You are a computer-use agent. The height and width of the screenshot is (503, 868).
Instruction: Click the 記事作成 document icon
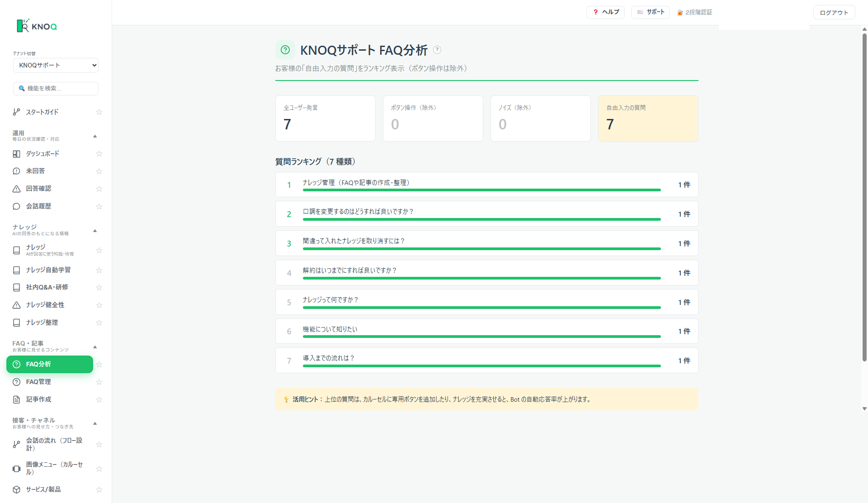16,399
